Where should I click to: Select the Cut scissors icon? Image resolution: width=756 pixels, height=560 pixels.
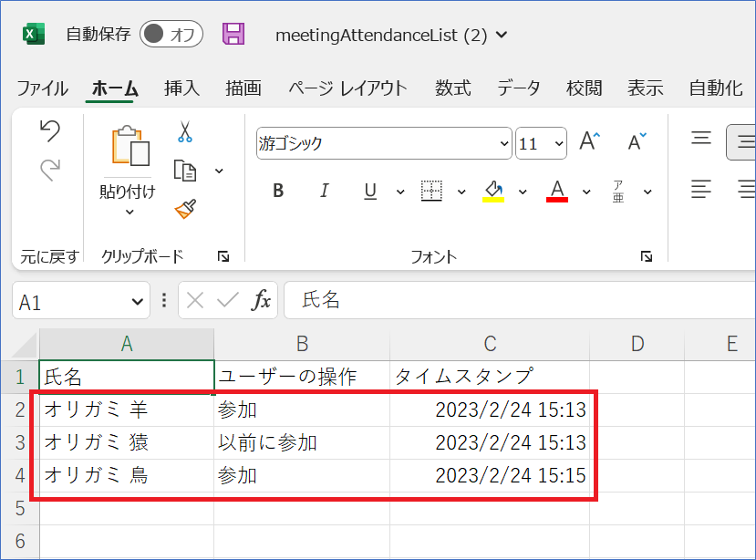click(x=185, y=132)
